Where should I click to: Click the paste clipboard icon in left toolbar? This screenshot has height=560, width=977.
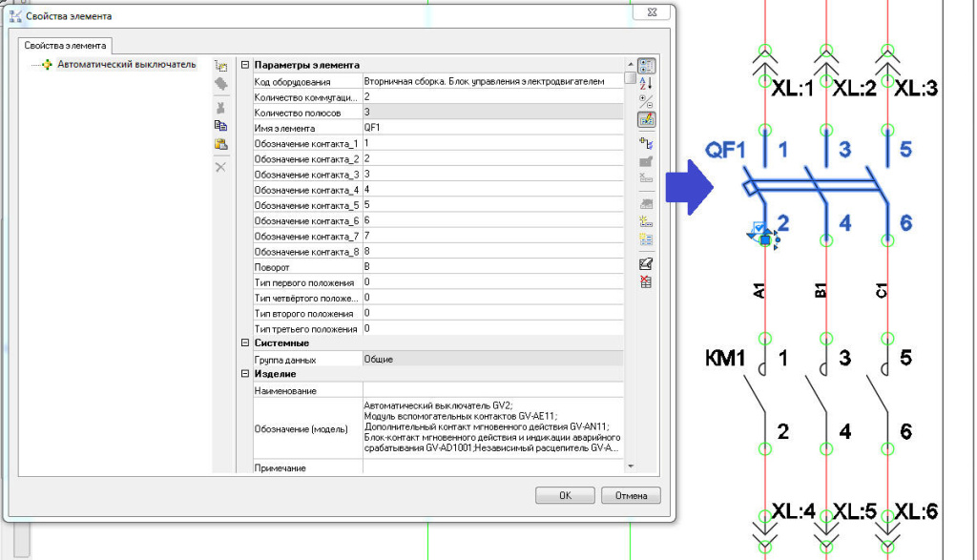click(x=220, y=144)
